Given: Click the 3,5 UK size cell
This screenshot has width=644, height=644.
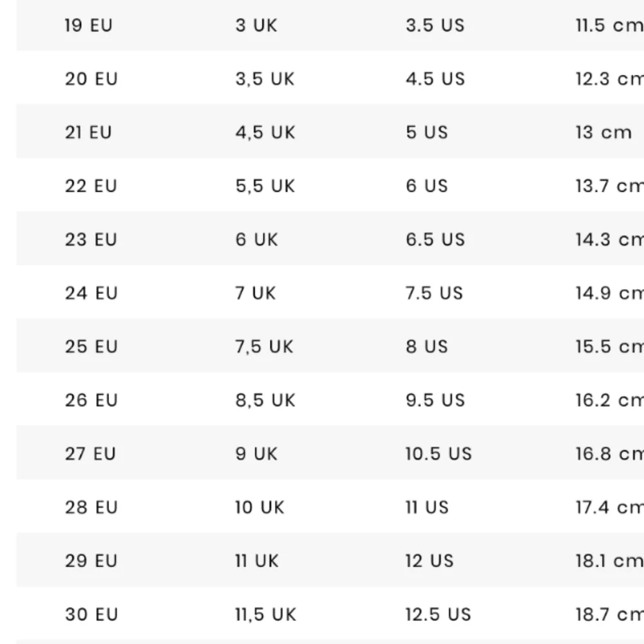Looking at the screenshot, I should point(265,79).
